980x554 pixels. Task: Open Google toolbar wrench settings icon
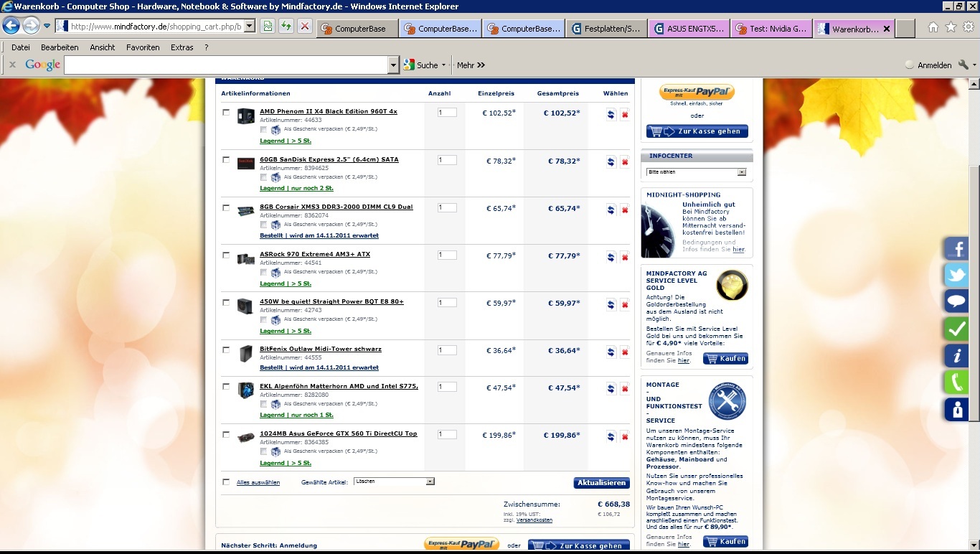[963, 65]
